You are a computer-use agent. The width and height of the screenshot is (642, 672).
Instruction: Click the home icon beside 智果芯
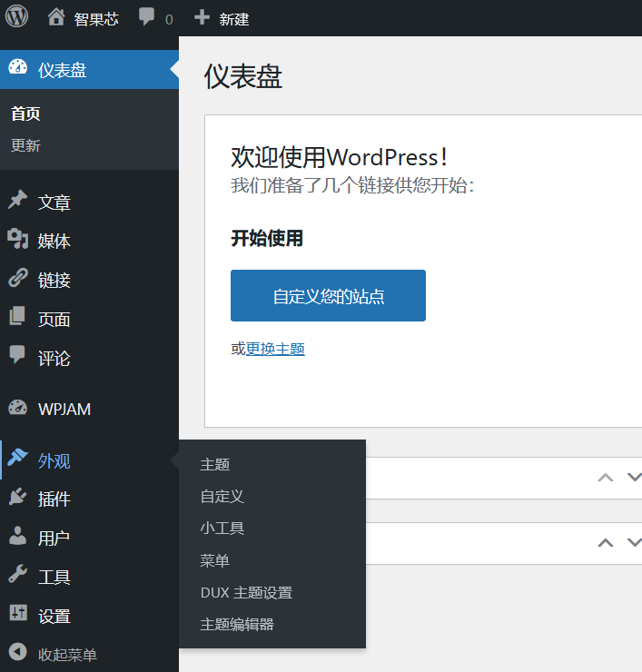click(x=56, y=17)
